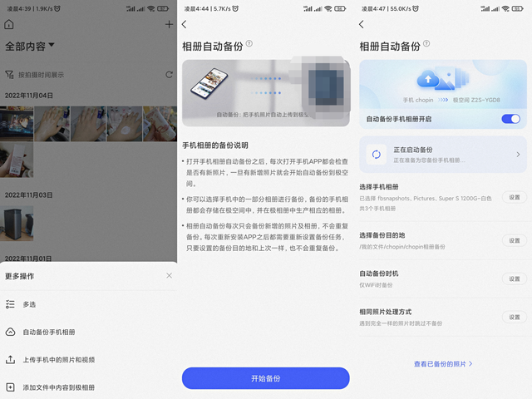
Task: Tap the refresh icon in the album list
Action: [x=169, y=74]
